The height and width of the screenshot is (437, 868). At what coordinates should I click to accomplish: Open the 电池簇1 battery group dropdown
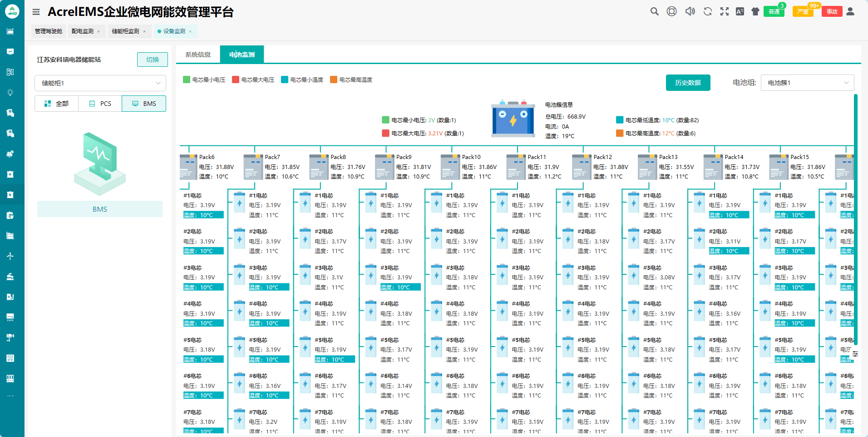807,83
